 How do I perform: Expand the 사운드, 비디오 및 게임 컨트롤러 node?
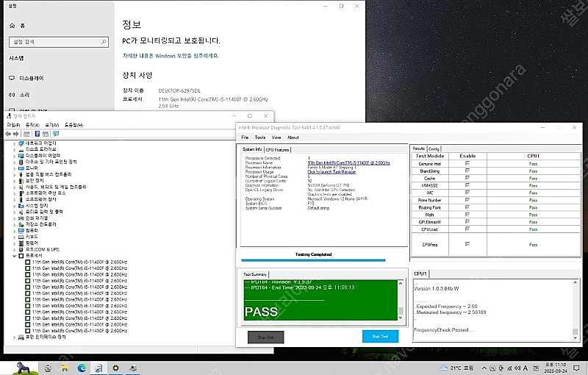tap(14, 187)
